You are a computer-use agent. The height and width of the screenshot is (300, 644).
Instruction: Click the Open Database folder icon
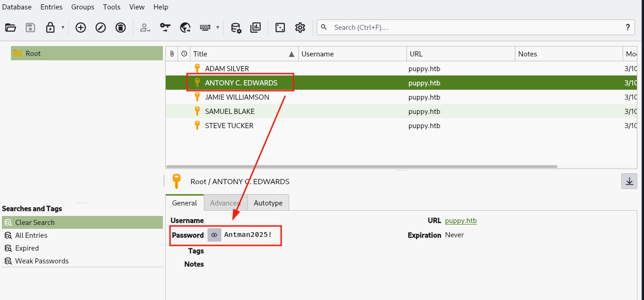10,28
